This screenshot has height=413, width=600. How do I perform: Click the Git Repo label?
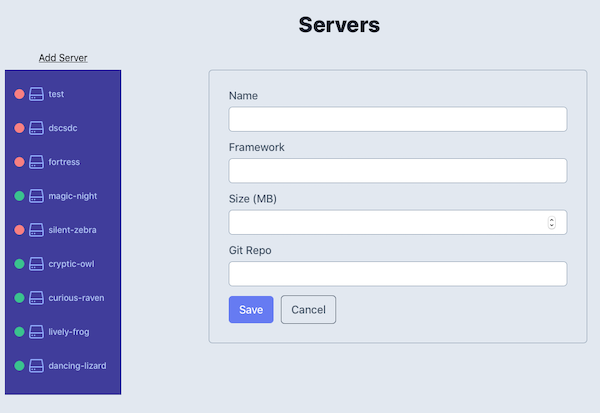(250, 250)
